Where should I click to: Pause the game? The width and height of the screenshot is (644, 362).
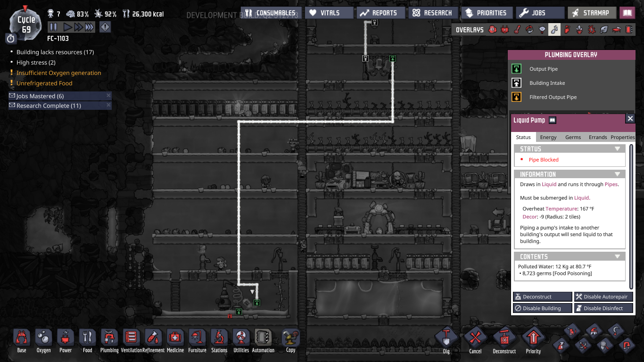53,27
